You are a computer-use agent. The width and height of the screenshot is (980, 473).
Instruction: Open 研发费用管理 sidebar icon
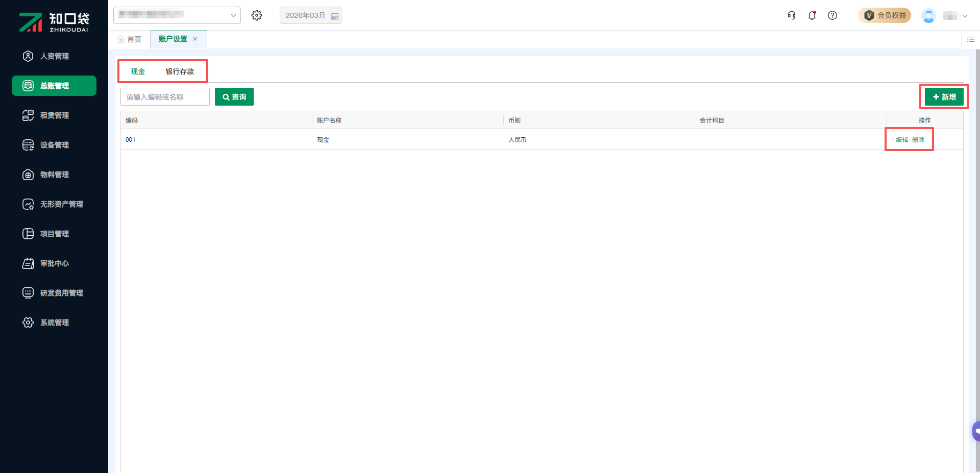(28, 293)
